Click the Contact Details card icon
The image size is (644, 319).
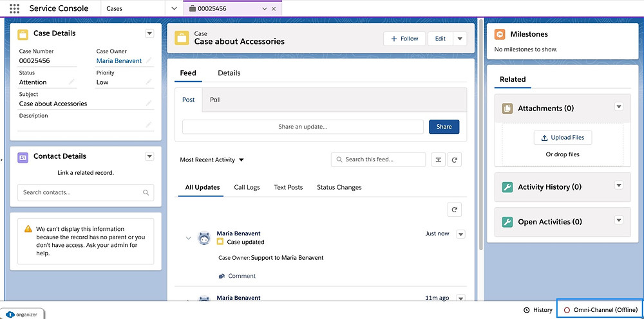(23, 157)
